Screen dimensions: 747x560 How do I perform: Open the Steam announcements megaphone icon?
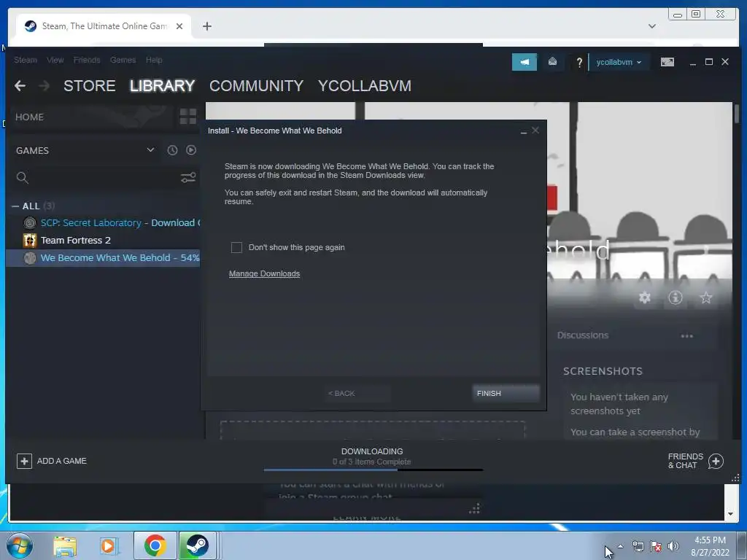[524, 62]
